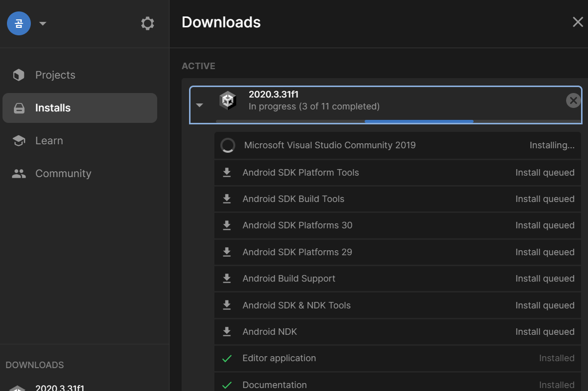Click the Editor application installed checkmark
This screenshot has height=391, width=588.
click(227, 358)
